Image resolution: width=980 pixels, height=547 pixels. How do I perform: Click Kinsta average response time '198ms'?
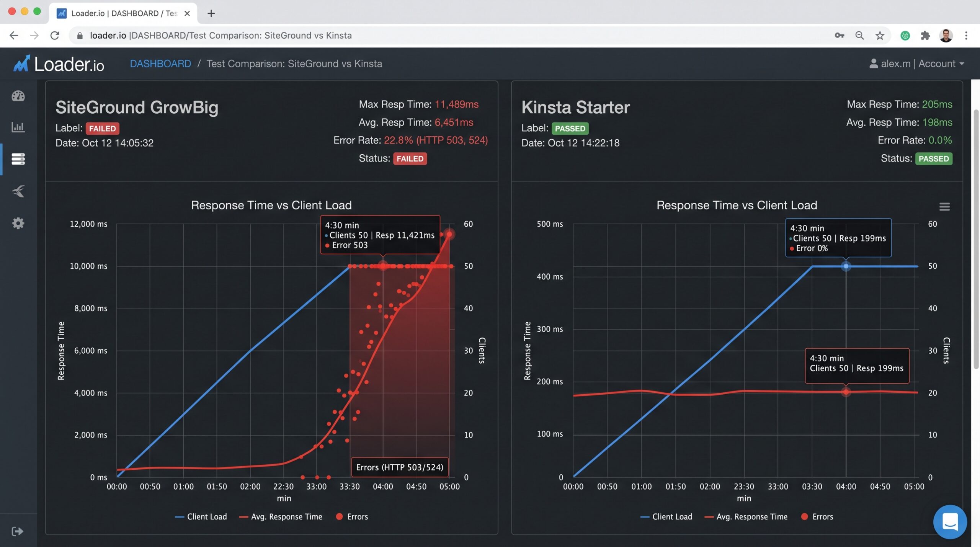938,122
